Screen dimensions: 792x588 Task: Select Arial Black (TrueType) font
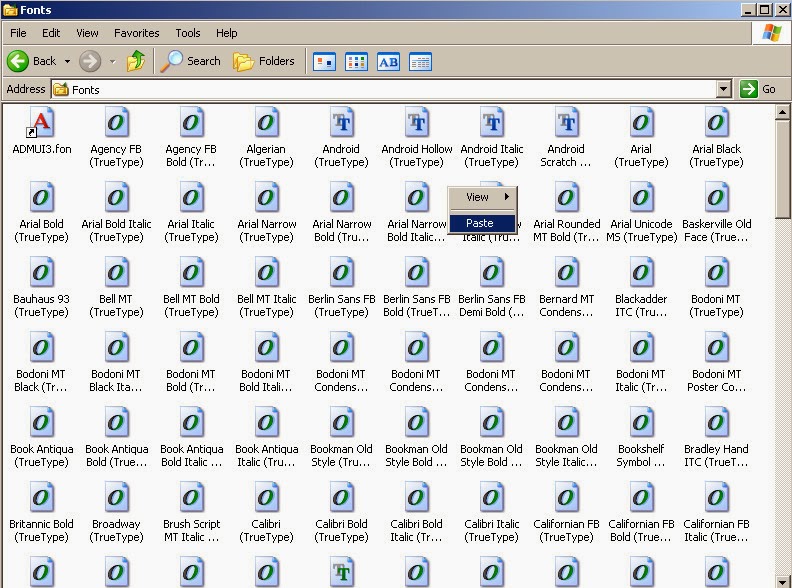coord(716,137)
